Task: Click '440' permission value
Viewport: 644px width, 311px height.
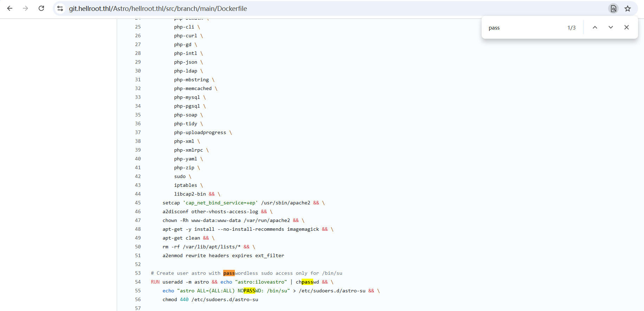Action: click(x=184, y=299)
